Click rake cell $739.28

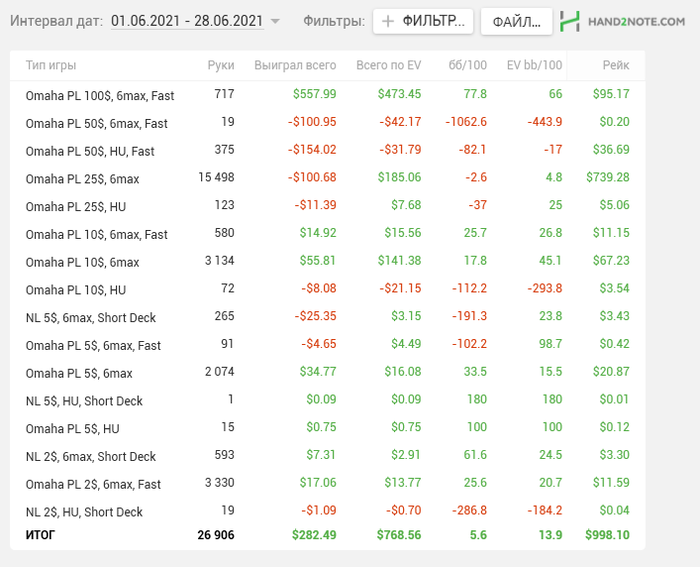click(x=608, y=177)
